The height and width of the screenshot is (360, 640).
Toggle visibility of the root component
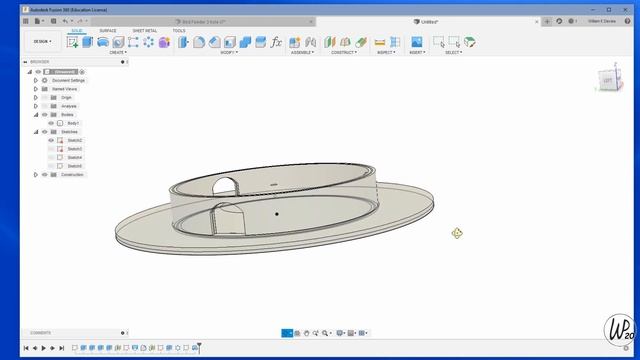click(x=38, y=72)
